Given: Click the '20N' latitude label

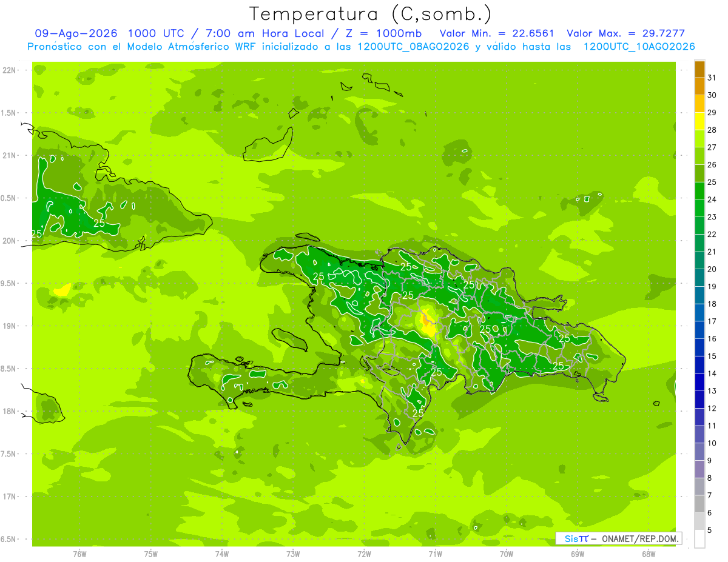Looking at the screenshot, I should (x=10, y=241).
